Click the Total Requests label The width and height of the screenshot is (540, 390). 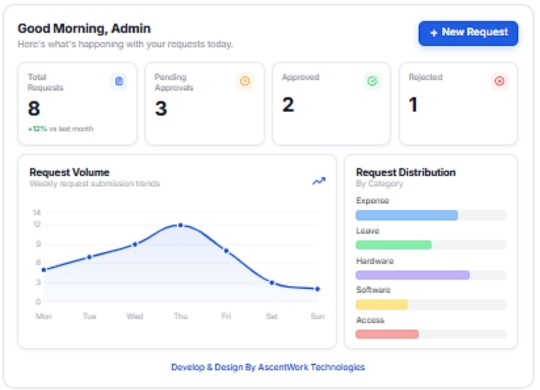[45, 82]
